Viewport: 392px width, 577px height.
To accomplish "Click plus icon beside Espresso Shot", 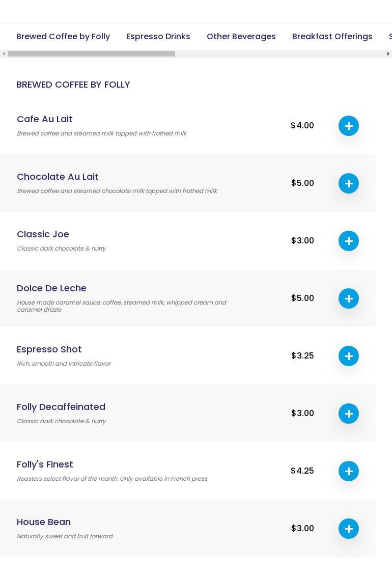I will click(x=349, y=356).
